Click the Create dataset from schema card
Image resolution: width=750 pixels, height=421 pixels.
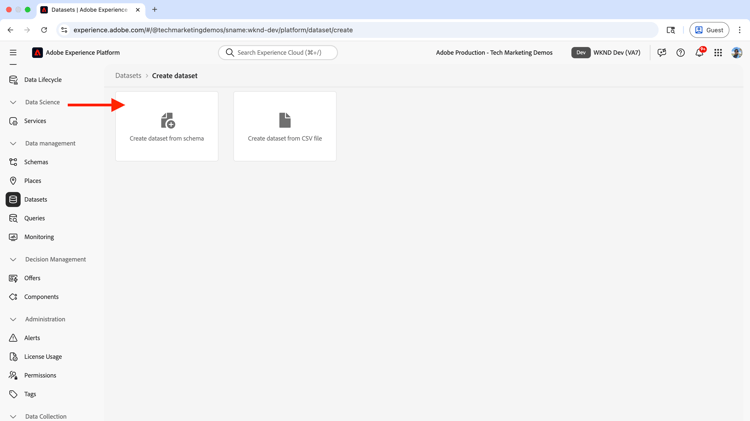tap(166, 126)
